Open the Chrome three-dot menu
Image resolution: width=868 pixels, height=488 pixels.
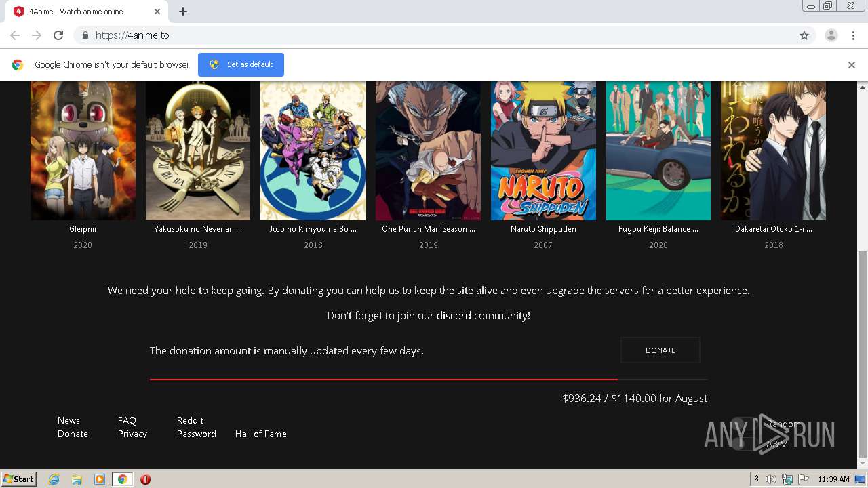pos(853,35)
